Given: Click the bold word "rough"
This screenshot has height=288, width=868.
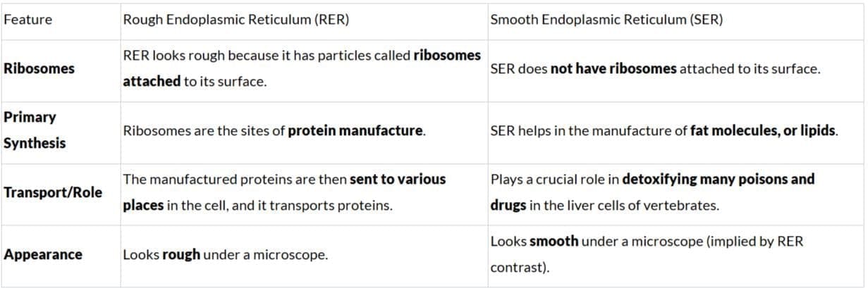Looking at the screenshot, I should [181, 255].
